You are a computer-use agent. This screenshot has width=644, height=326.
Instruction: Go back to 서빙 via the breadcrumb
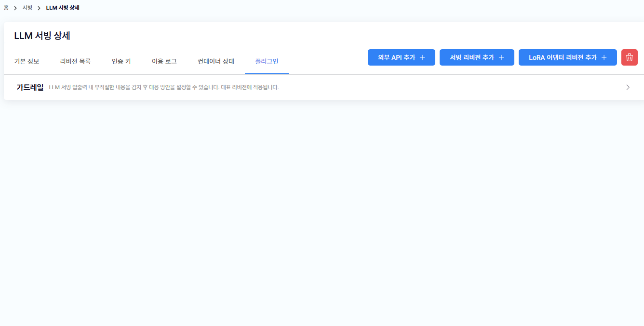point(27,8)
